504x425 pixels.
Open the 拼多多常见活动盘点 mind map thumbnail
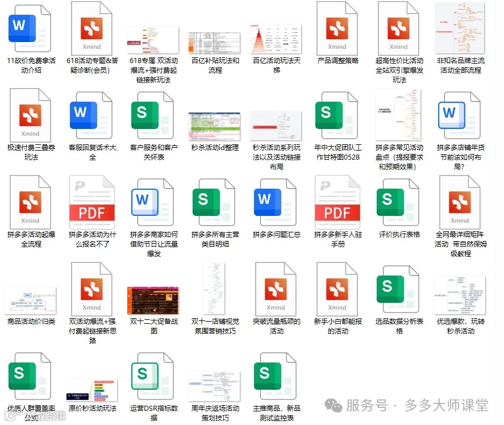pos(398,115)
